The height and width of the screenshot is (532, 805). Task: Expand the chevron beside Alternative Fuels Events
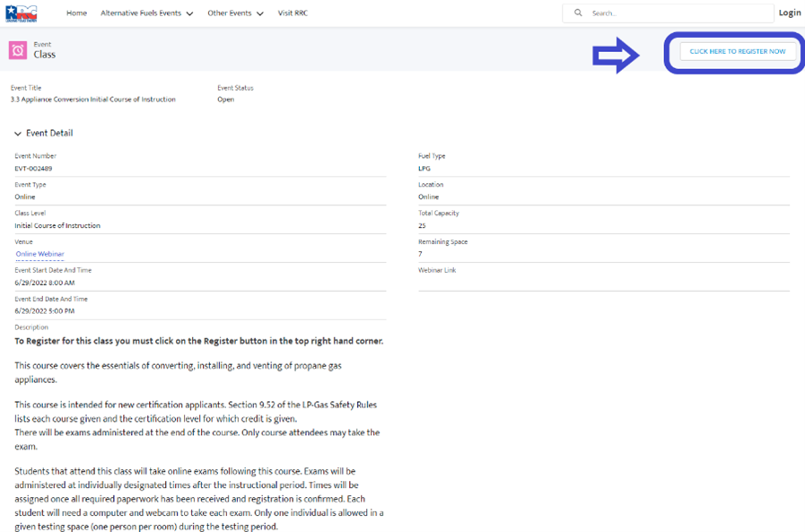point(189,14)
